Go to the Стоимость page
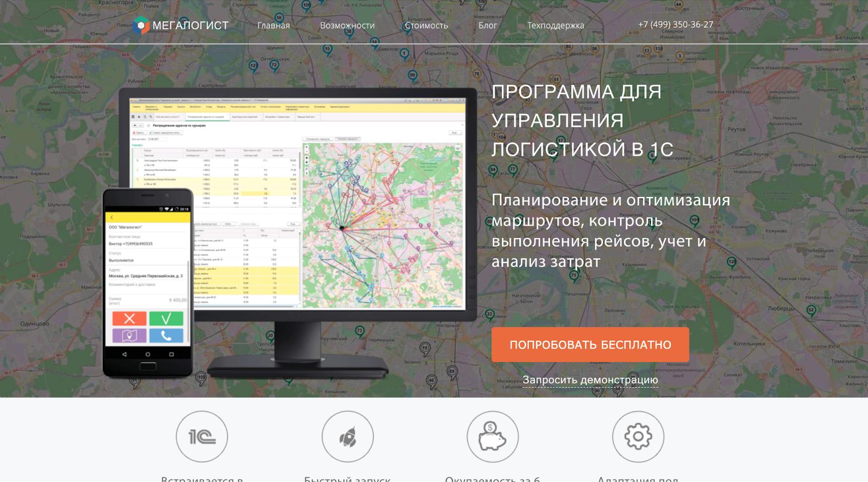This screenshot has width=868, height=482. click(x=426, y=25)
